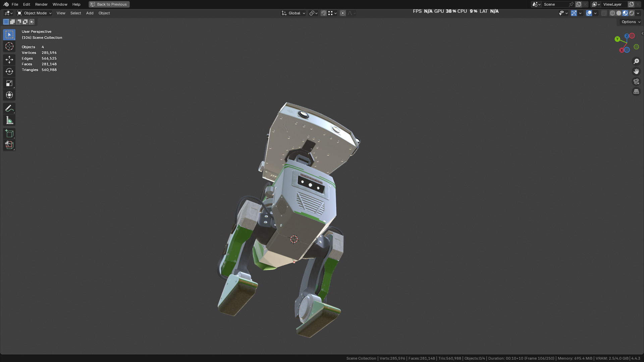This screenshot has height=362, width=644.
Task: Open the viewport Add menu
Action: pos(90,13)
